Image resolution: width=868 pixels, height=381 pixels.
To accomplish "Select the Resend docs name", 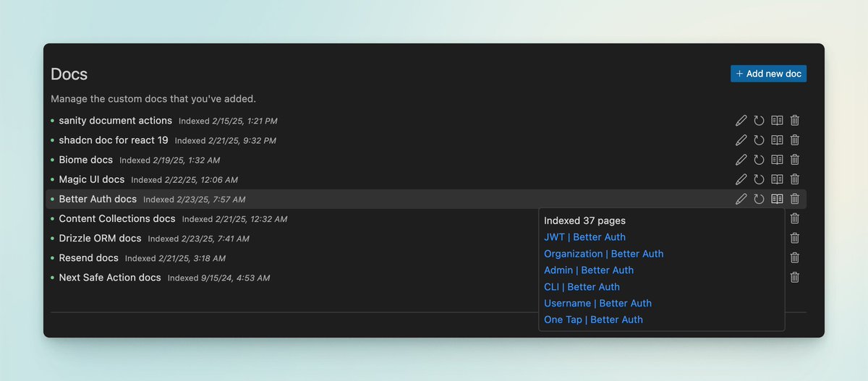I will [88, 257].
